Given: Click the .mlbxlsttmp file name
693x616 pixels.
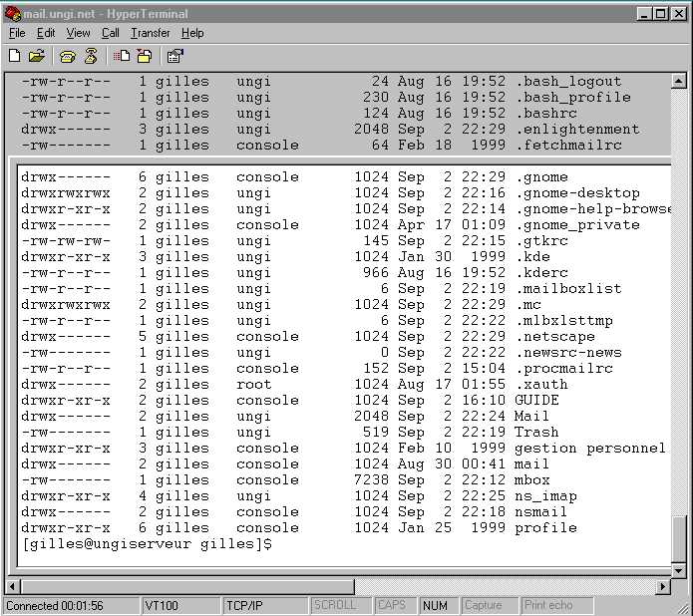Looking at the screenshot, I should (x=564, y=320).
